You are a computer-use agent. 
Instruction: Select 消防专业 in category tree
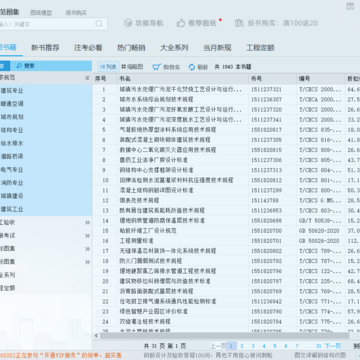click(12, 183)
